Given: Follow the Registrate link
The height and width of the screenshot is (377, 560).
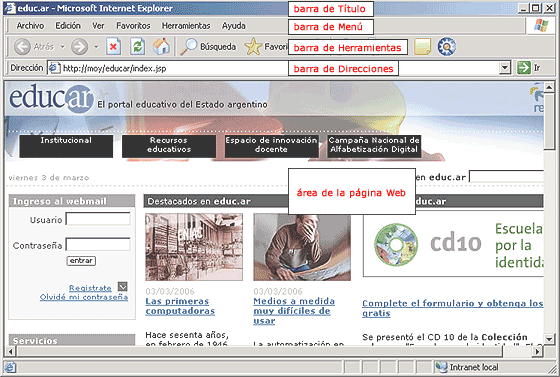Looking at the screenshot, I should click(x=90, y=288).
